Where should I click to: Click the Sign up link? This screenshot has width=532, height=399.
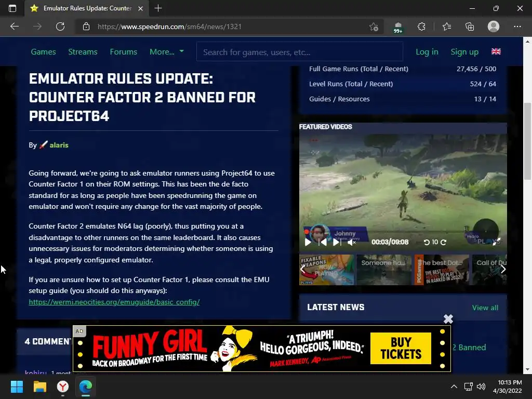tap(464, 52)
